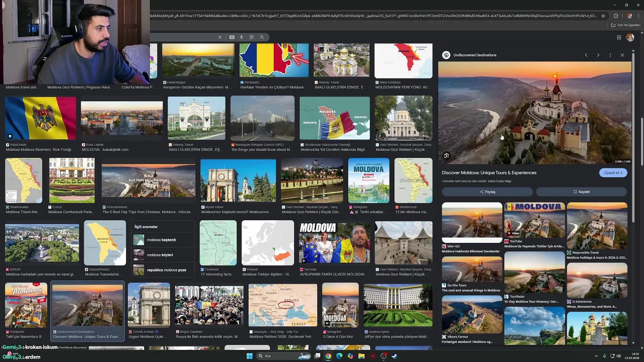Open Copilot from the taskbar
This screenshot has width=644, height=362.
(x=350, y=356)
